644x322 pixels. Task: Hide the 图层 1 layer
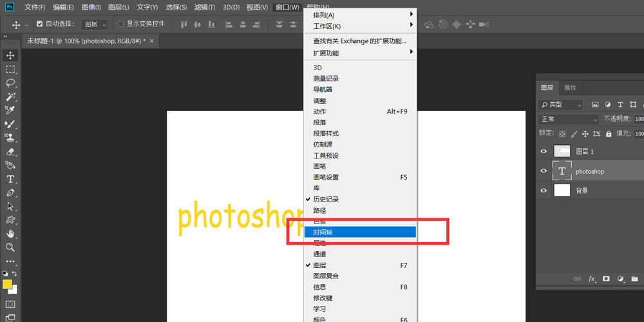tap(544, 151)
